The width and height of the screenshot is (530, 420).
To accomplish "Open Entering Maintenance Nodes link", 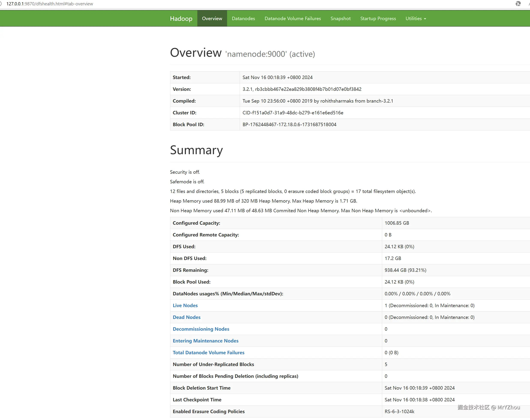I will click(205, 341).
